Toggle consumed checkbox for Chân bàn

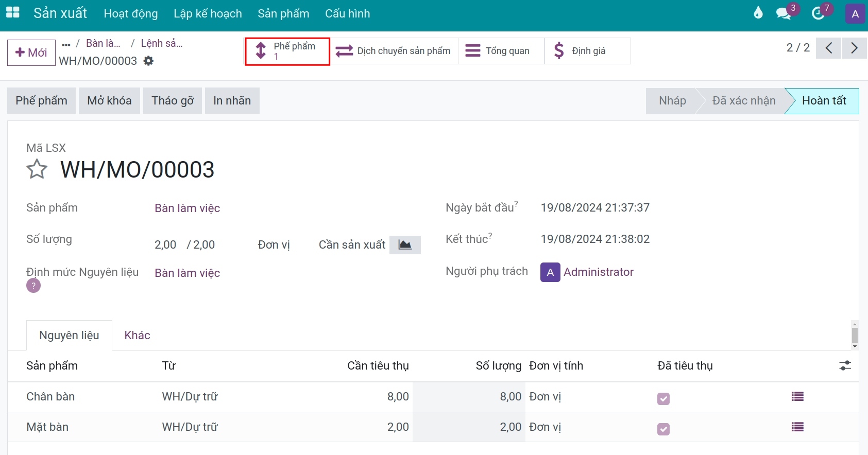[x=663, y=398]
